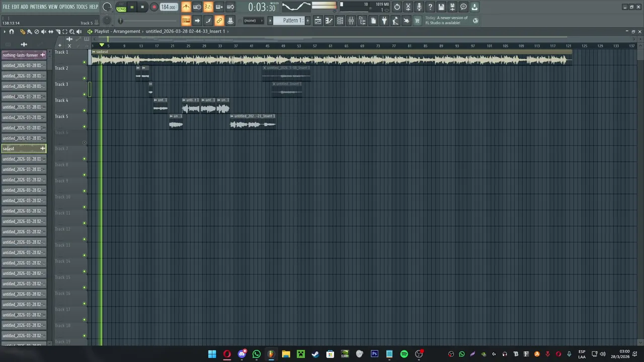
Task: Stop playback with the stop button
Action: [142, 7]
